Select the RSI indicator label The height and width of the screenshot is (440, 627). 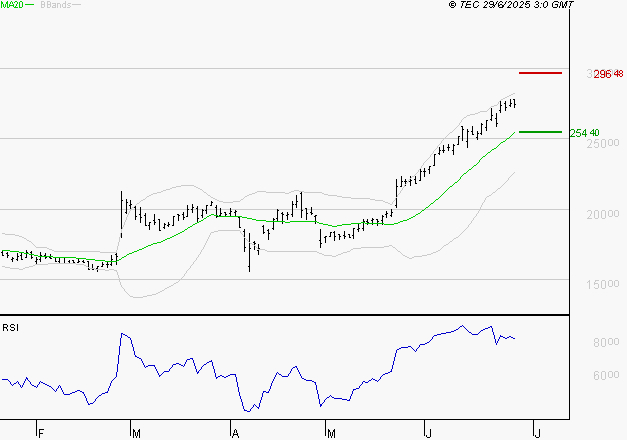pos(10,328)
